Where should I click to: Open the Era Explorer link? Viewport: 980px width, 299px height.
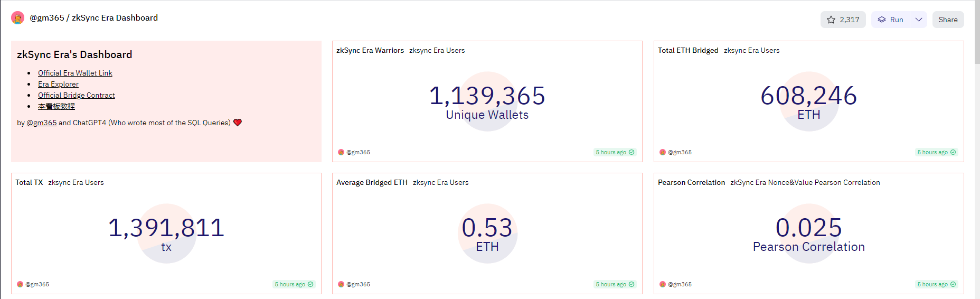[58, 84]
